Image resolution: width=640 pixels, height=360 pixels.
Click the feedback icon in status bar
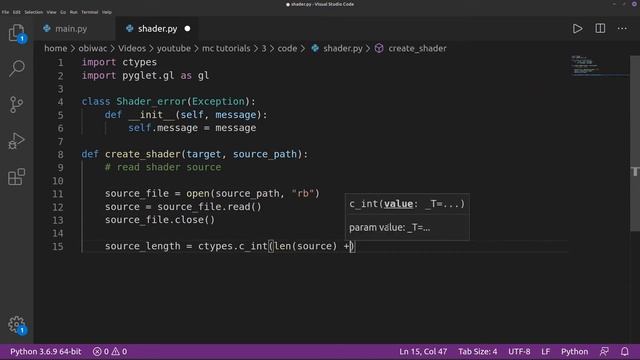604,351
